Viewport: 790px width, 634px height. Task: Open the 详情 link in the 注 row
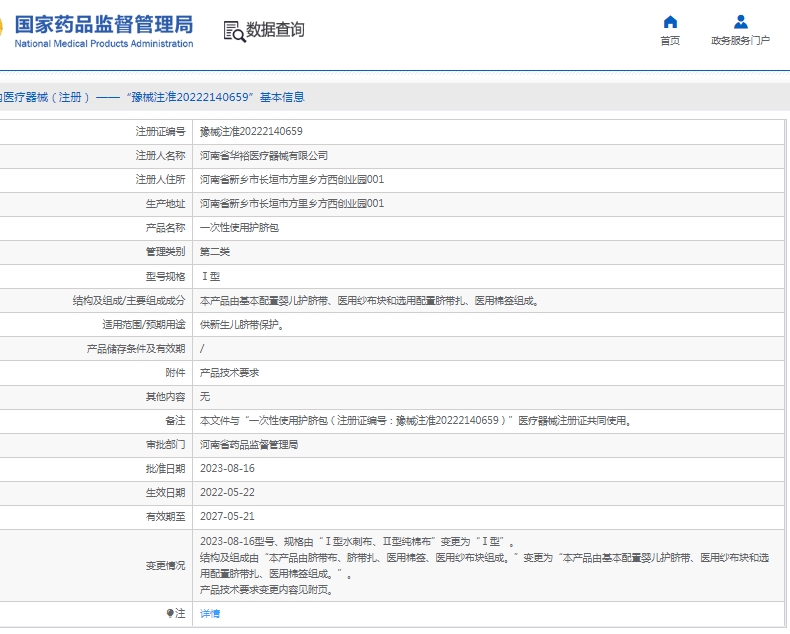point(210,613)
